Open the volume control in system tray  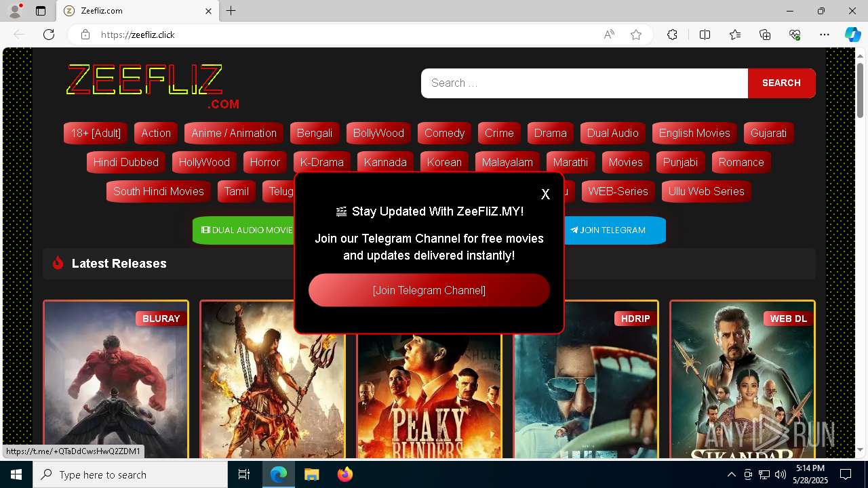780,474
